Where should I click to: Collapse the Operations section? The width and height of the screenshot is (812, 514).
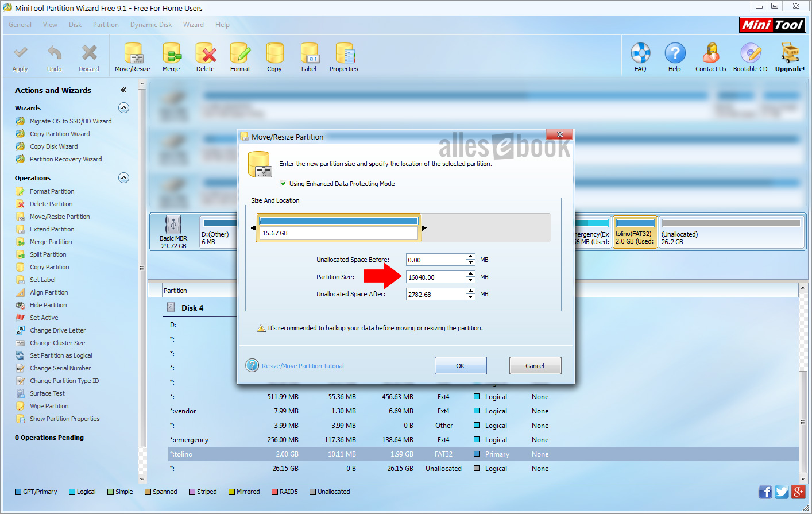pos(123,178)
